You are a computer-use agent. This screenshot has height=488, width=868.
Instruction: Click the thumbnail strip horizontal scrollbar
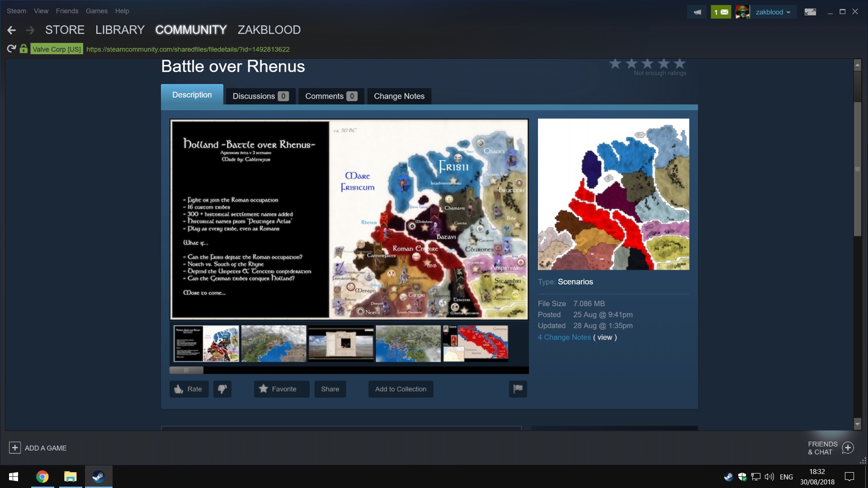click(x=186, y=371)
